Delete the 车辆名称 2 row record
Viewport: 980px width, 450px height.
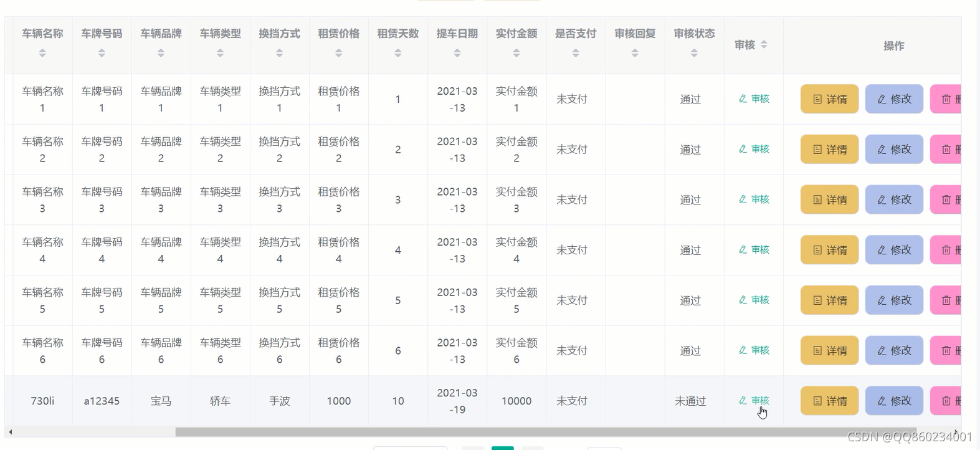click(946, 150)
